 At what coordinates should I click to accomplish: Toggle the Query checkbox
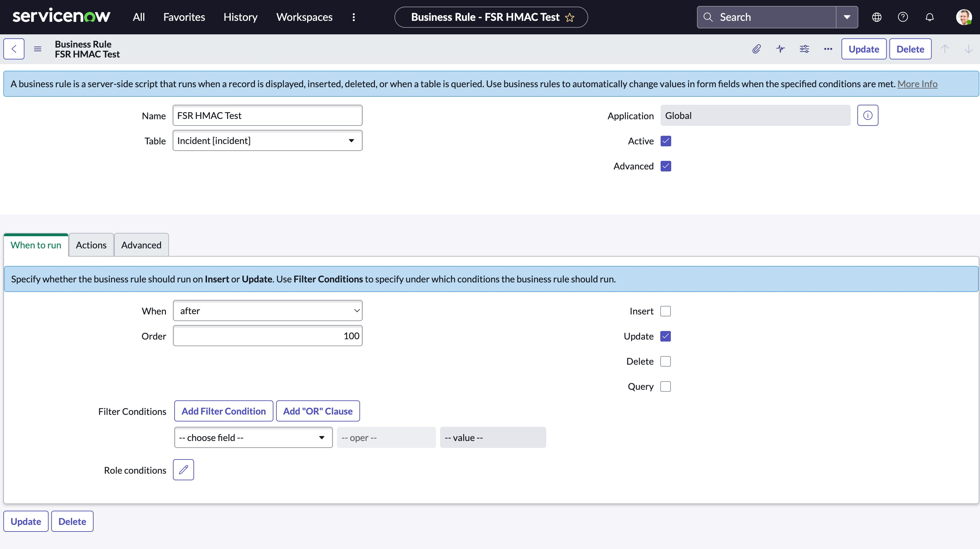click(x=665, y=386)
